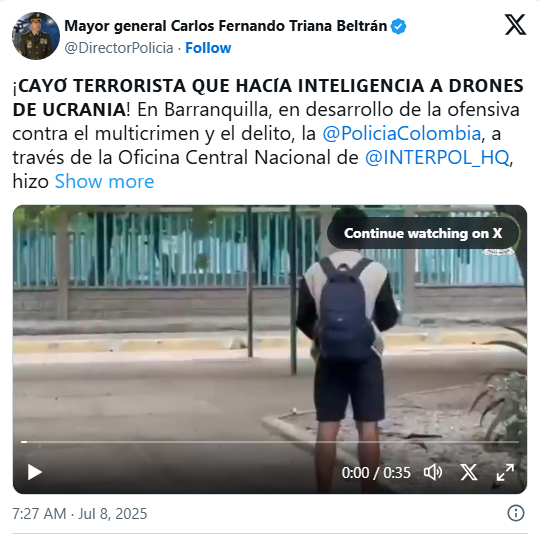Click the X icon in video controls
The height and width of the screenshot is (534, 540).
pos(469,472)
